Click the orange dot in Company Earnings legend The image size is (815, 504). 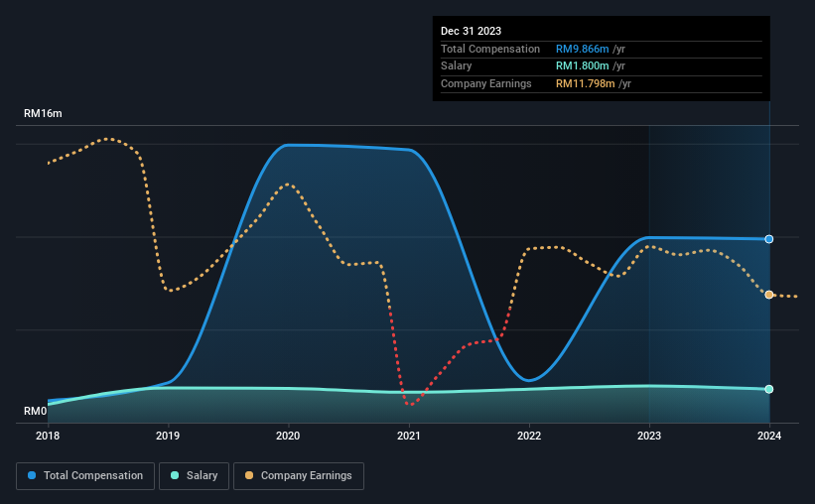249,475
